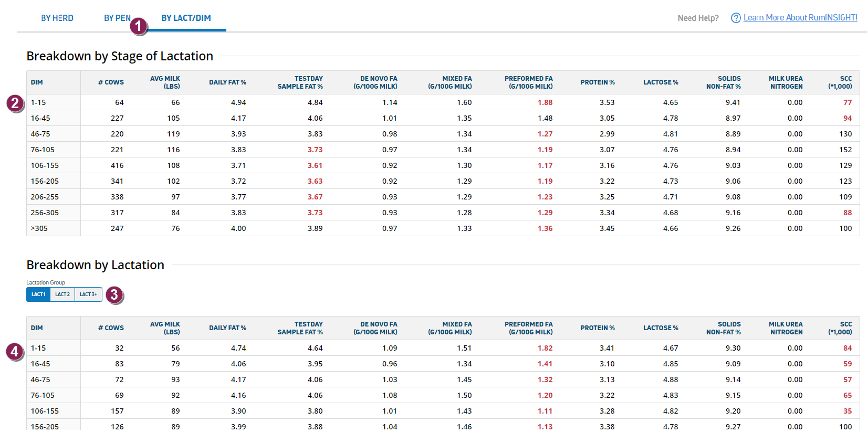Click the # COWS header in the Stage of Lactation table

(111, 82)
